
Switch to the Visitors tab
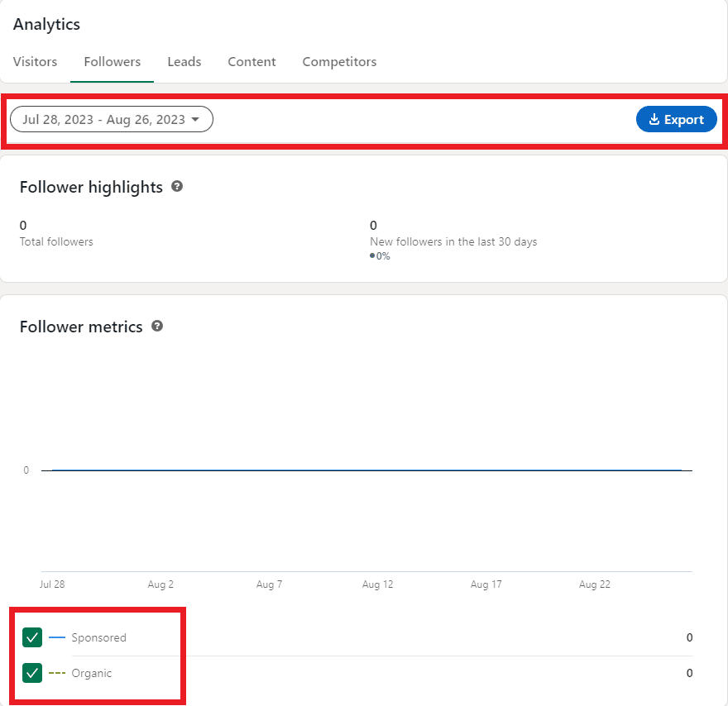(x=35, y=61)
